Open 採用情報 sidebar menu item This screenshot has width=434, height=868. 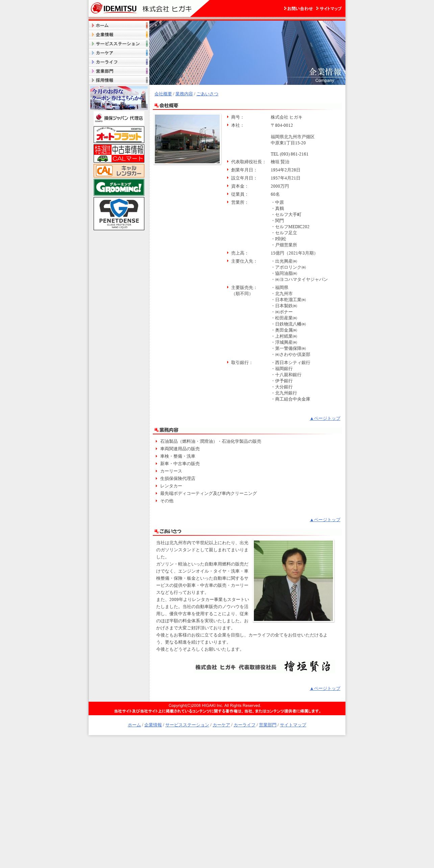118,80
